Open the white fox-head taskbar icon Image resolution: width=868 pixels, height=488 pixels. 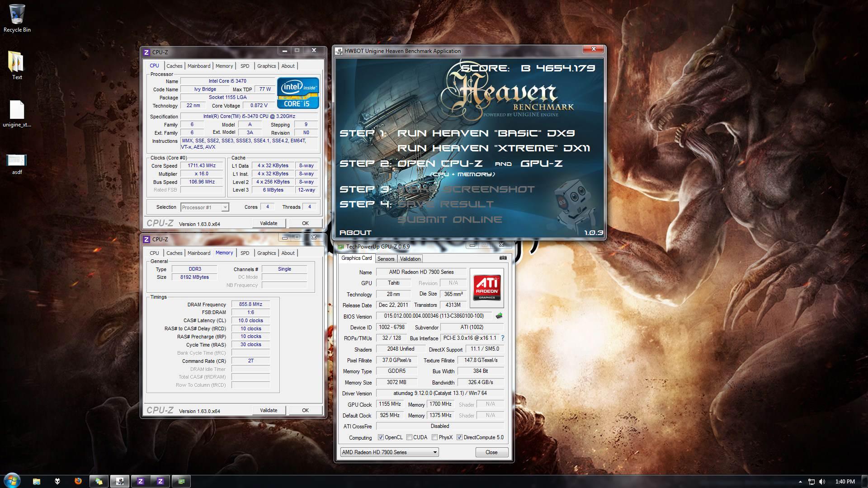point(57,481)
